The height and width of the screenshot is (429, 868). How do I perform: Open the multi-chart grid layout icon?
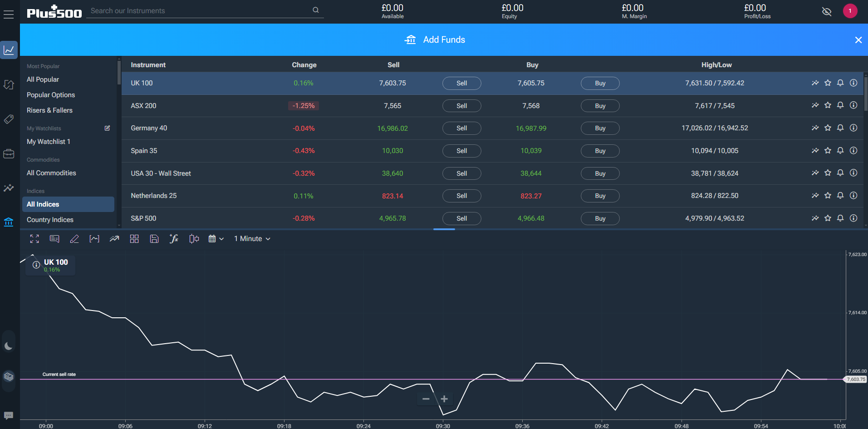[134, 239]
